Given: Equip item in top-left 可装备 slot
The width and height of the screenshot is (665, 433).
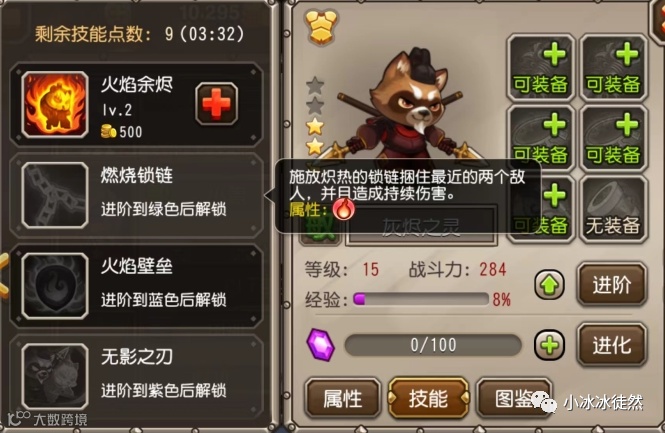Looking at the screenshot, I should pyautogui.click(x=540, y=68).
